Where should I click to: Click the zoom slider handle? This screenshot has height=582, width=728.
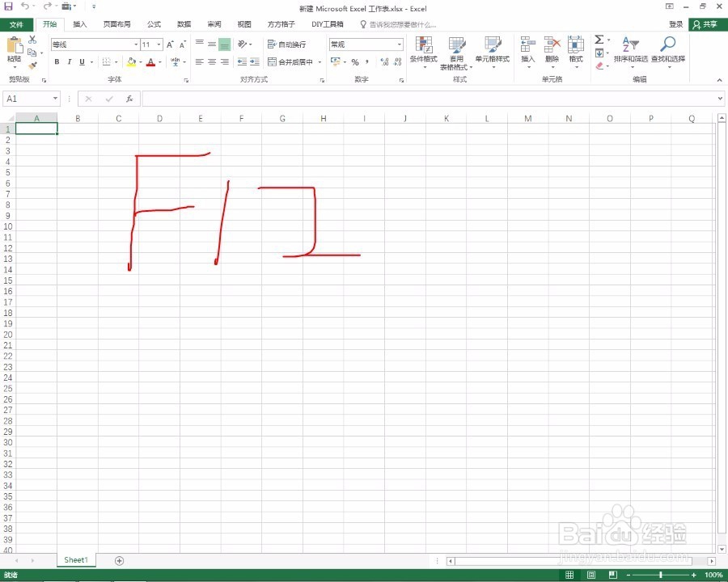click(x=661, y=575)
